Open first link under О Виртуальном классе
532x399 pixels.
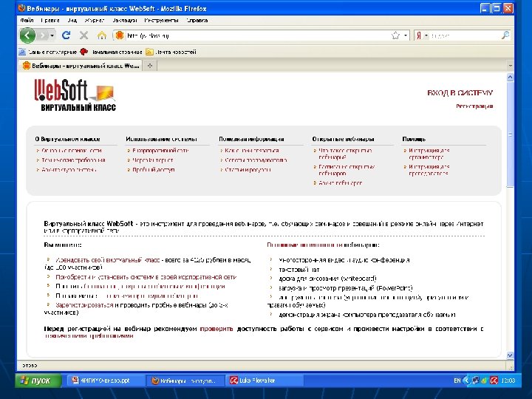coord(71,150)
